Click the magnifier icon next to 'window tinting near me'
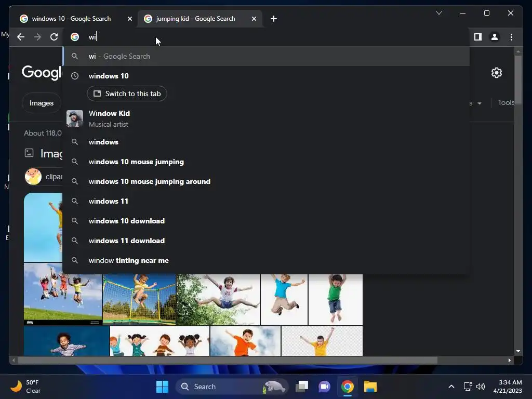532x399 pixels. point(75,261)
